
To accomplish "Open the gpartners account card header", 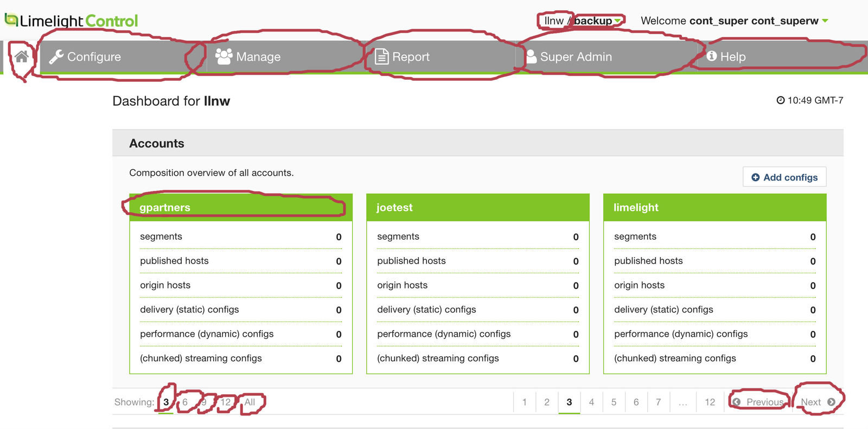I will 241,207.
